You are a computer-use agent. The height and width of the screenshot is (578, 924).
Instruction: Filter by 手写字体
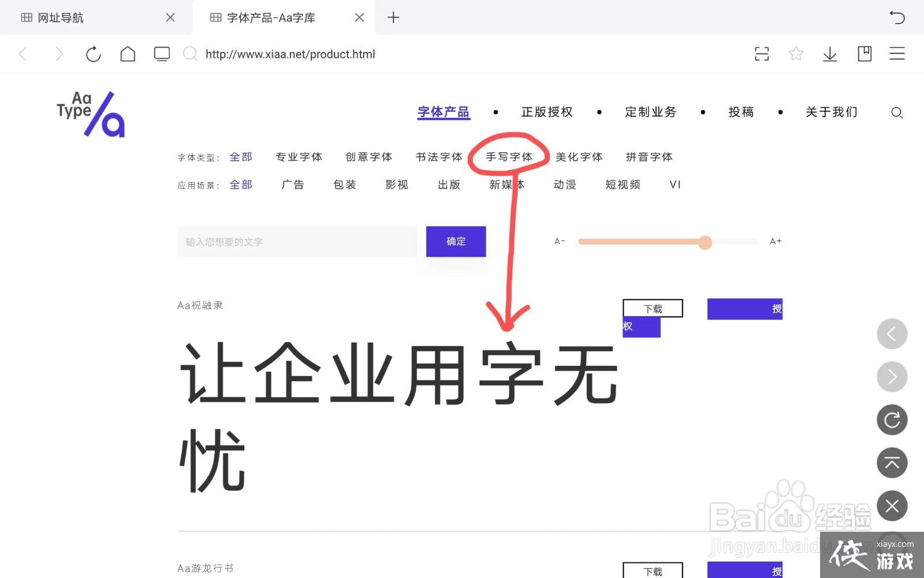[x=509, y=157]
